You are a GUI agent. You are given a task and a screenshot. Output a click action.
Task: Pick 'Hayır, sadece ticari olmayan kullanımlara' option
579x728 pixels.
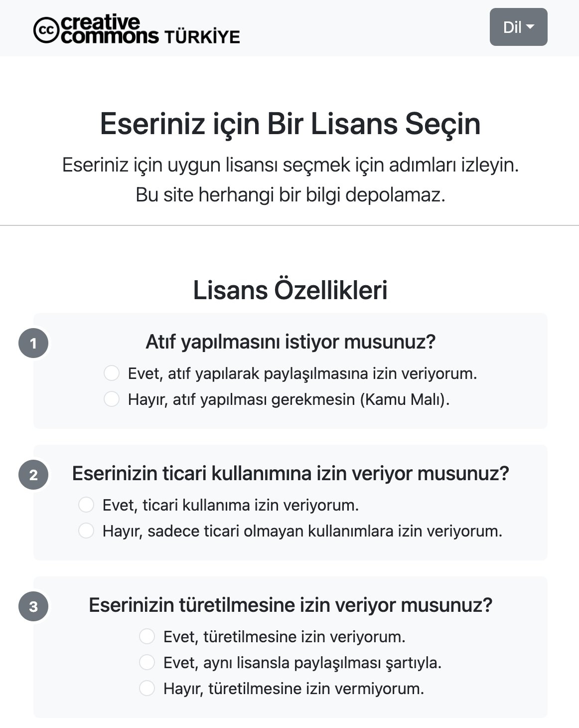[x=86, y=531]
